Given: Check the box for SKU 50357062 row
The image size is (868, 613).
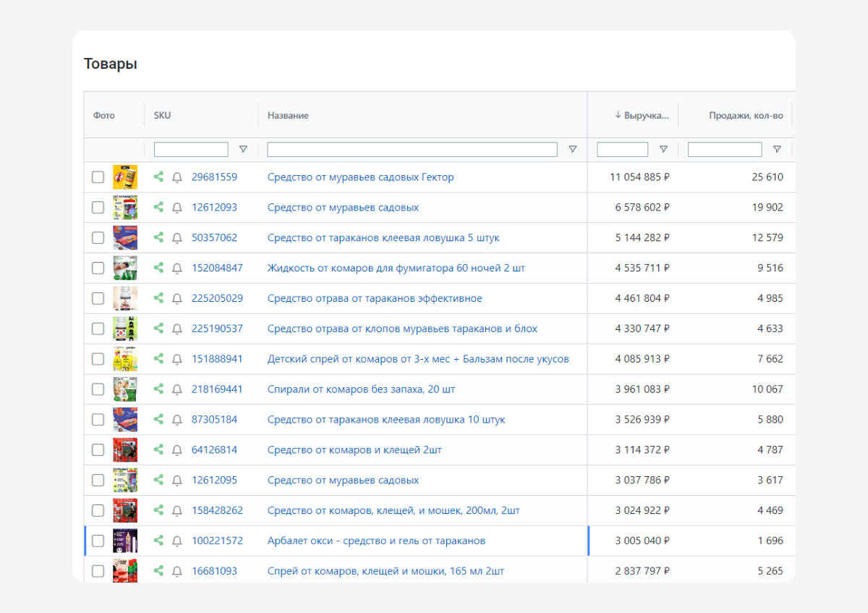Looking at the screenshot, I should pyautogui.click(x=98, y=238).
